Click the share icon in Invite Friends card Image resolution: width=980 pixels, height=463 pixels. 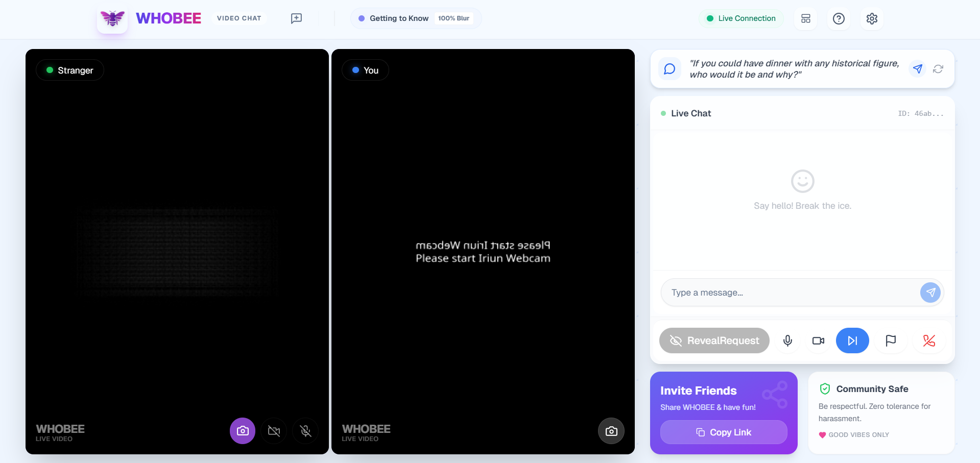tap(775, 395)
